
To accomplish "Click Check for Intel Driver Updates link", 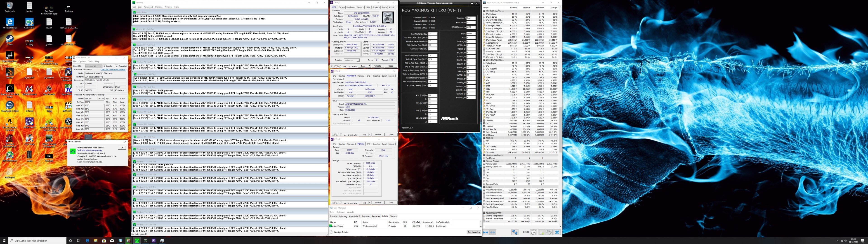I will click(113, 69).
